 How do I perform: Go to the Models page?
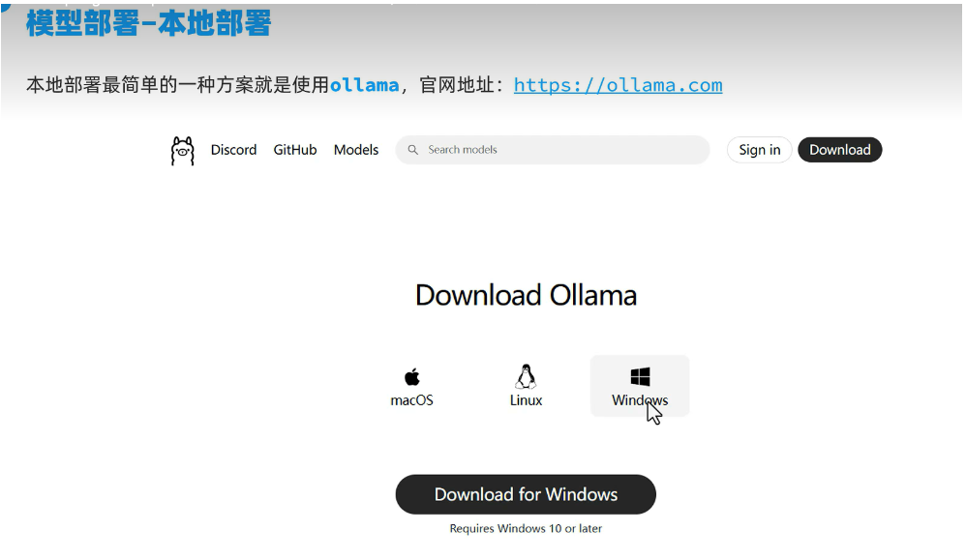click(356, 150)
